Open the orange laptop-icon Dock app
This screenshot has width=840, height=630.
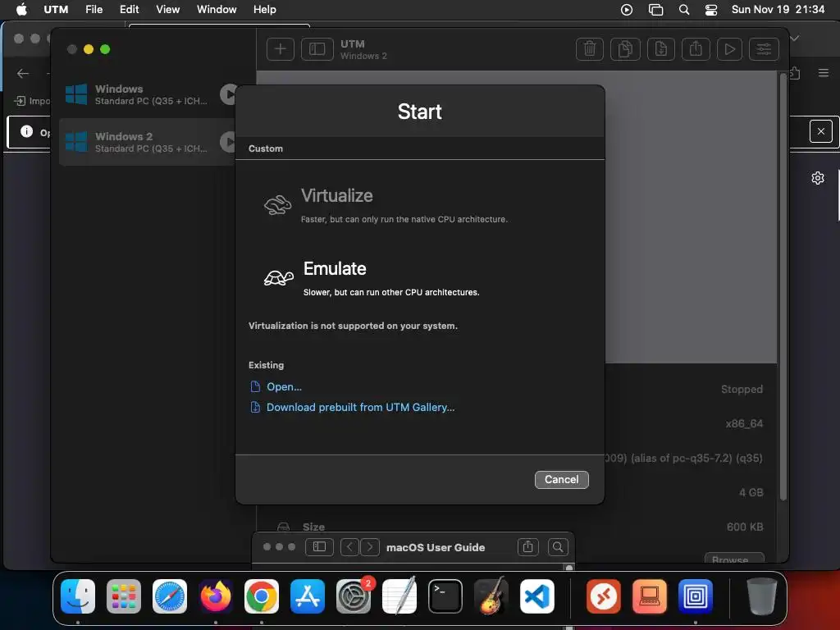[650, 596]
